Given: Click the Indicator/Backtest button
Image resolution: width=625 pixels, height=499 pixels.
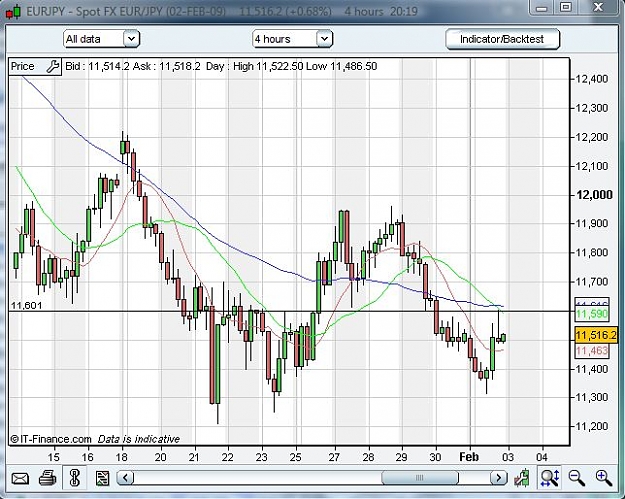Looking at the screenshot, I should [502, 39].
